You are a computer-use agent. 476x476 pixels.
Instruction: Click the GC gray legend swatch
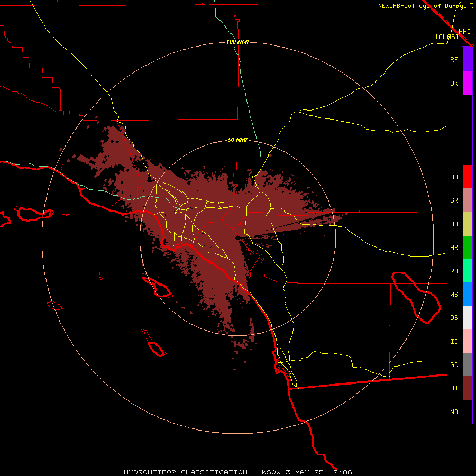click(x=467, y=364)
